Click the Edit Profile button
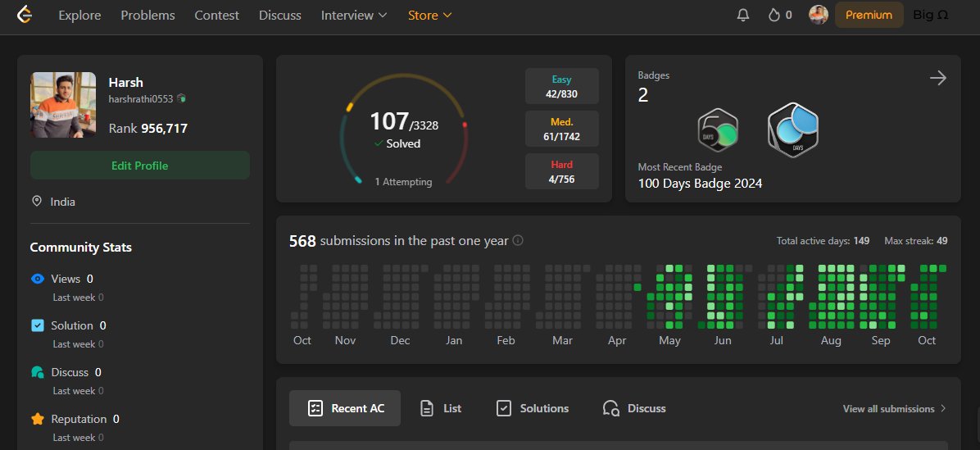 (140, 166)
